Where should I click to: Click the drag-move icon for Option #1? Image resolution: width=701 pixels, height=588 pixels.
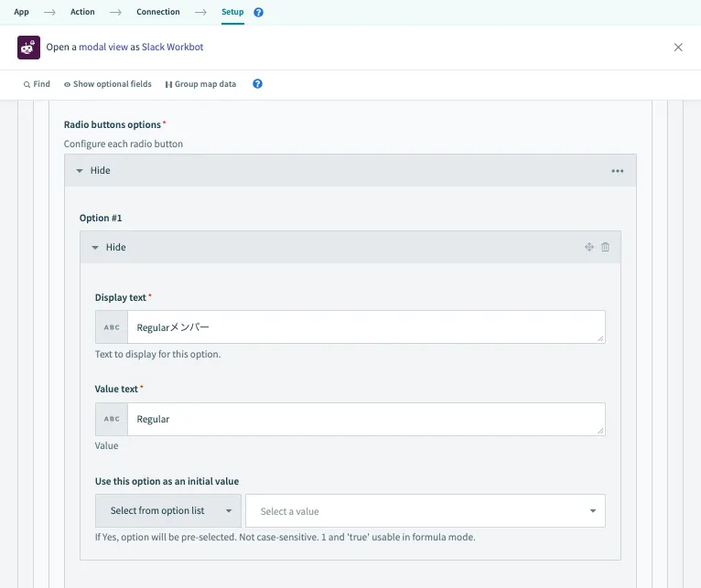tap(589, 247)
